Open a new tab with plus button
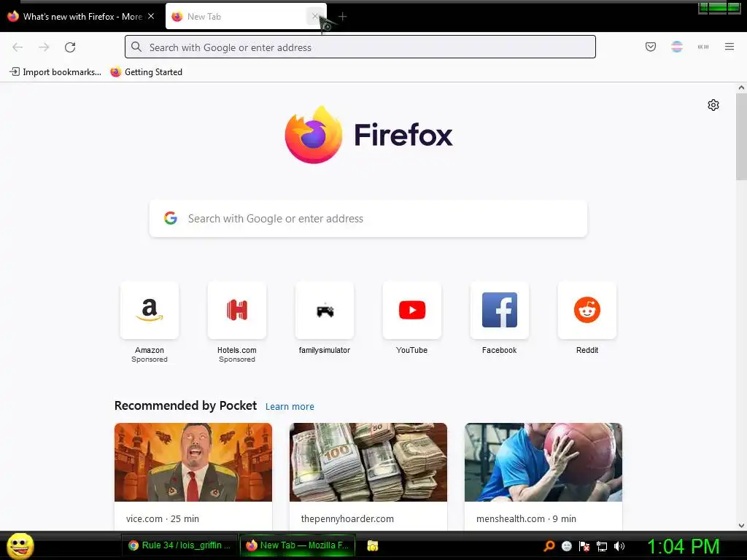This screenshot has height=560, width=747. coord(342,17)
